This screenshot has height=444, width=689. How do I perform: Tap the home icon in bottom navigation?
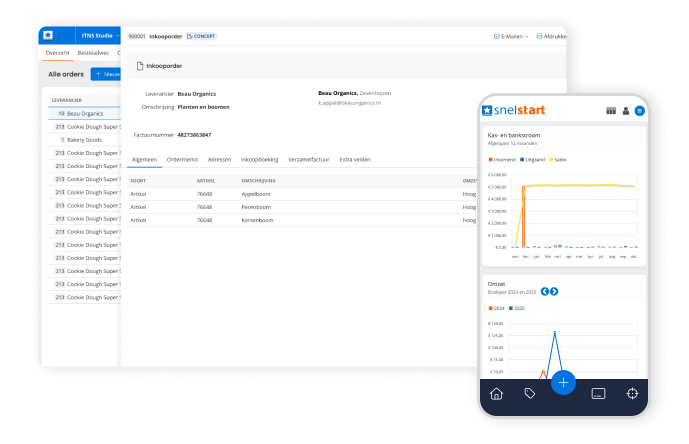496,394
